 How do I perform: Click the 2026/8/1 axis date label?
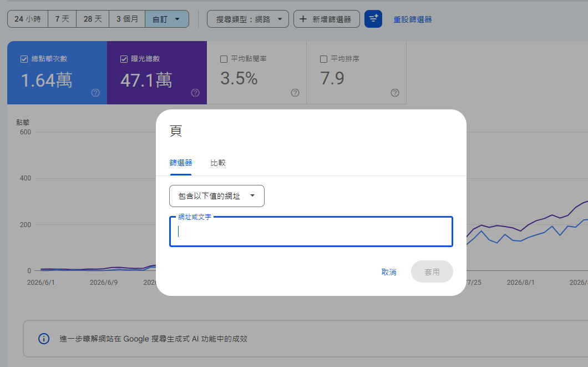pyautogui.click(x=520, y=283)
